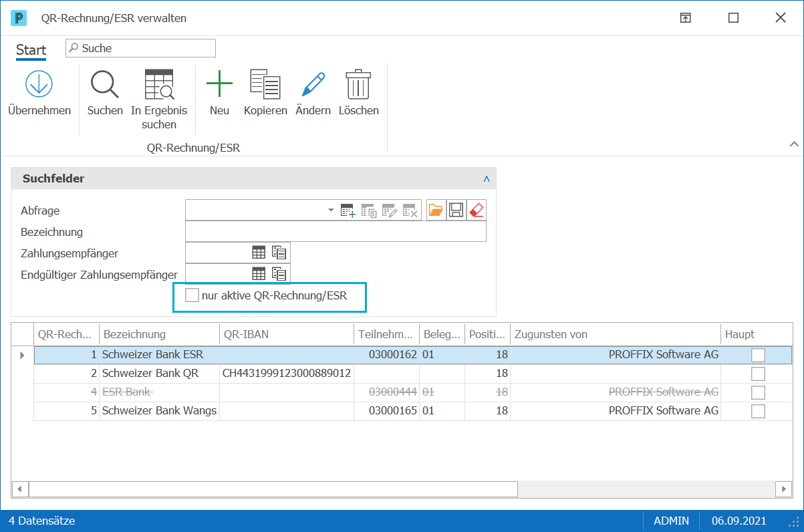
Task: Click the Übernehmen download arrow icon
Action: click(39, 84)
